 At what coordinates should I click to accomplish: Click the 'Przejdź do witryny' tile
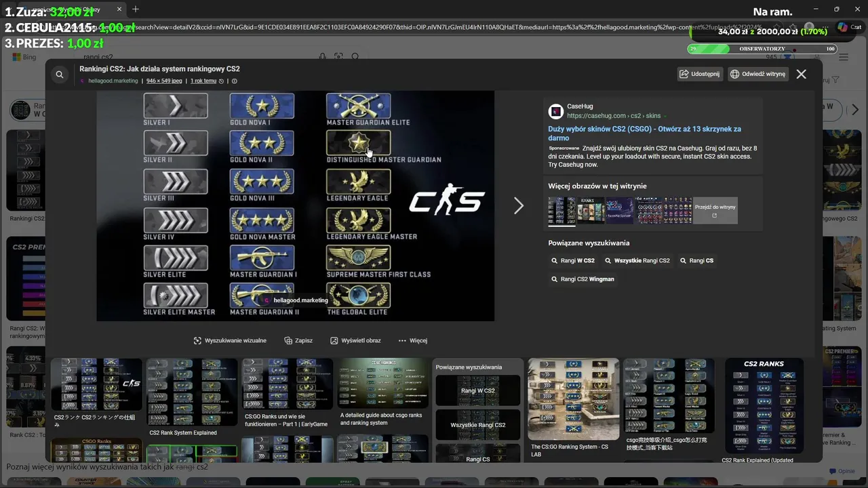click(715, 210)
